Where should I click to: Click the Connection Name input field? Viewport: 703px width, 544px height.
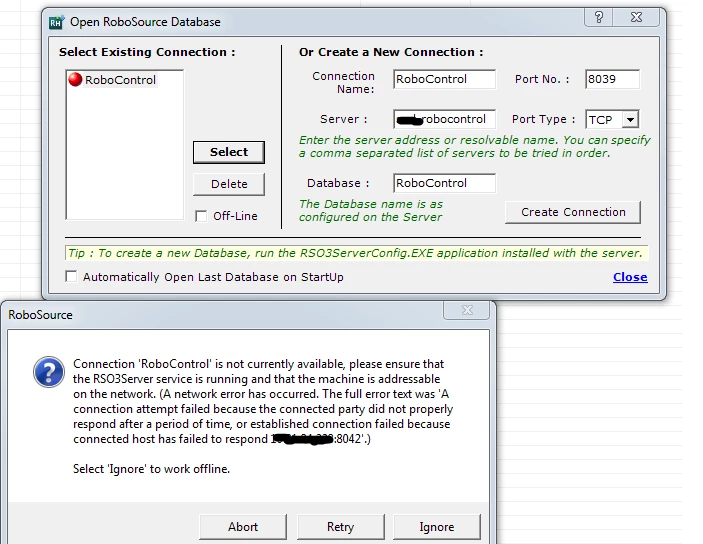[444, 79]
